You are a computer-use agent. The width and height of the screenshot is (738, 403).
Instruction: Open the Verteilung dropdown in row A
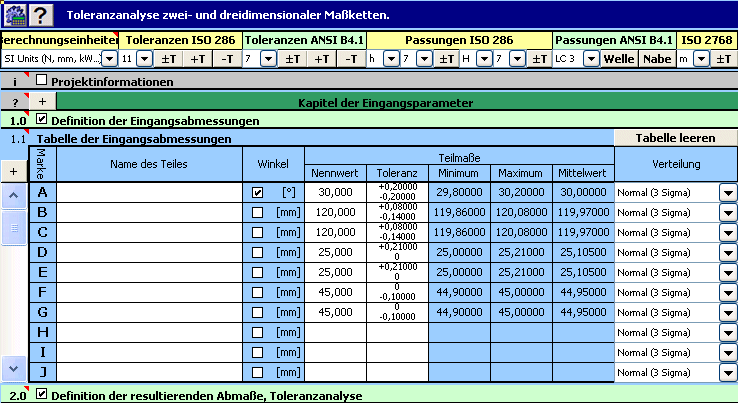(x=728, y=193)
